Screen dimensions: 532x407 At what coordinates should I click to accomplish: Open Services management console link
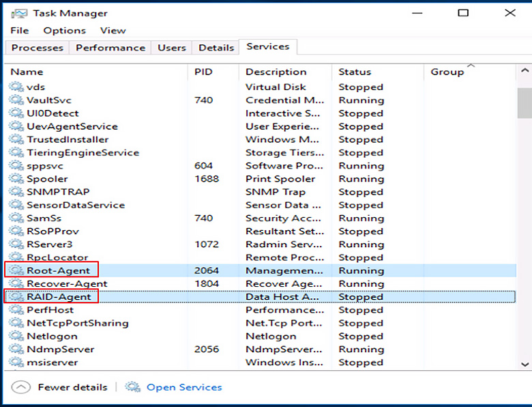[184, 387]
